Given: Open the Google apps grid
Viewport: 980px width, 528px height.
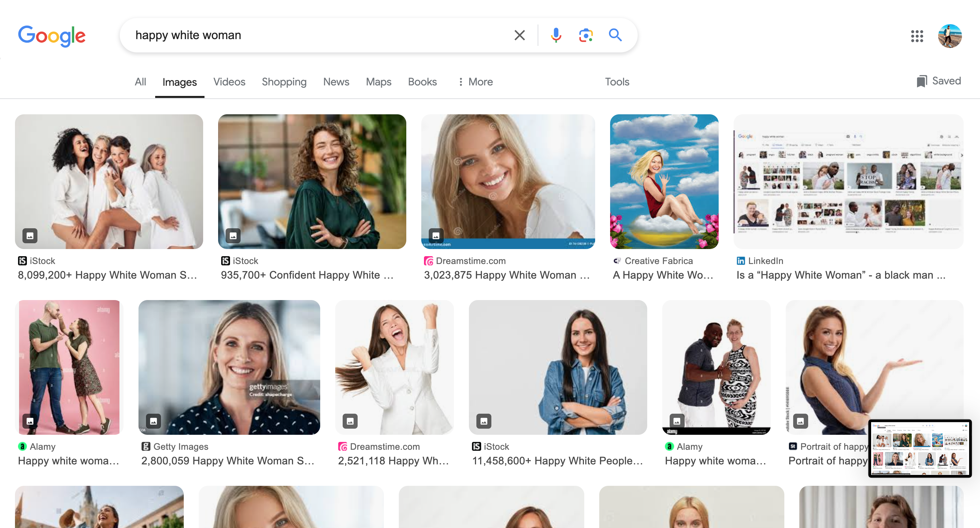Looking at the screenshot, I should pyautogui.click(x=917, y=36).
